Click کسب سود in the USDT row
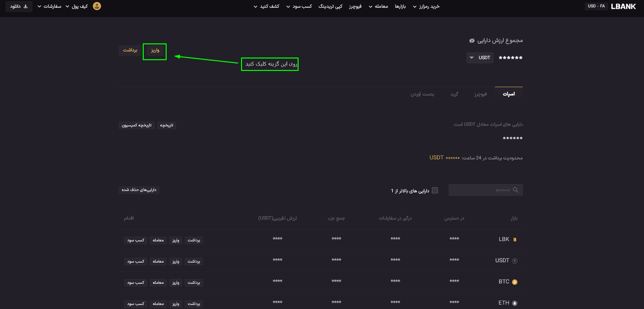The image size is (644, 309). 136,262
